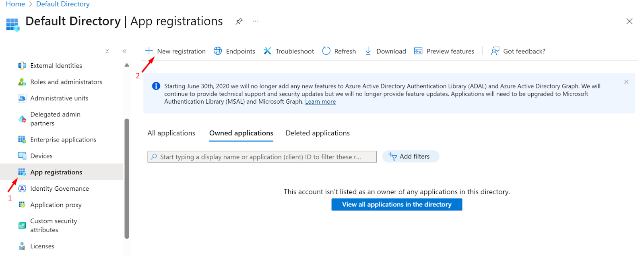Click the Refresh circular arrow icon

click(326, 51)
